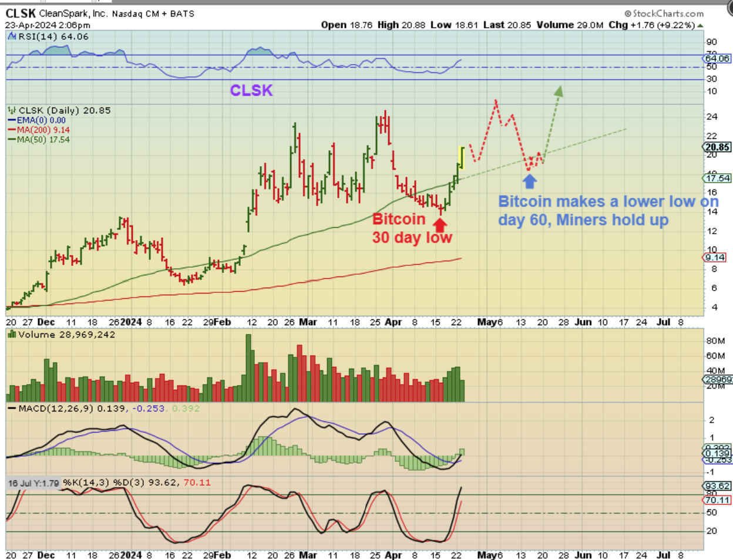Click Jun on the bottom date axis
The width and height of the screenshot is (733, 560).
tap(583, 555)
